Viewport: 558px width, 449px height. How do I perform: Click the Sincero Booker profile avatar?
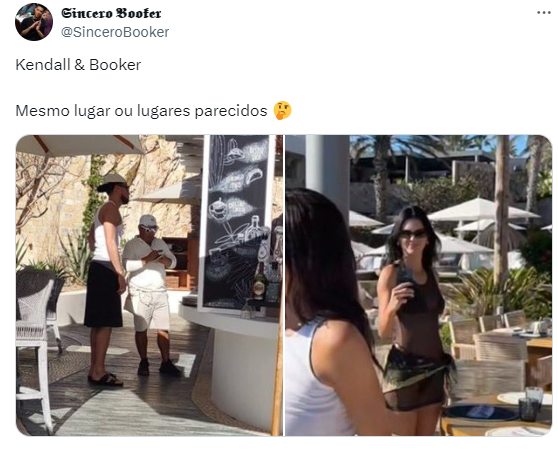click(34, 22)
